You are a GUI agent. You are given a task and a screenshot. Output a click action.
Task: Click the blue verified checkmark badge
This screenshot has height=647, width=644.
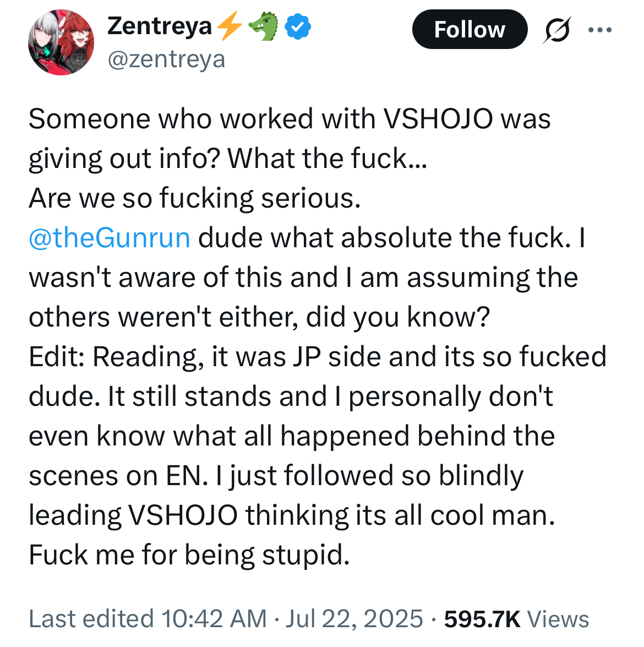coord(298,26)
